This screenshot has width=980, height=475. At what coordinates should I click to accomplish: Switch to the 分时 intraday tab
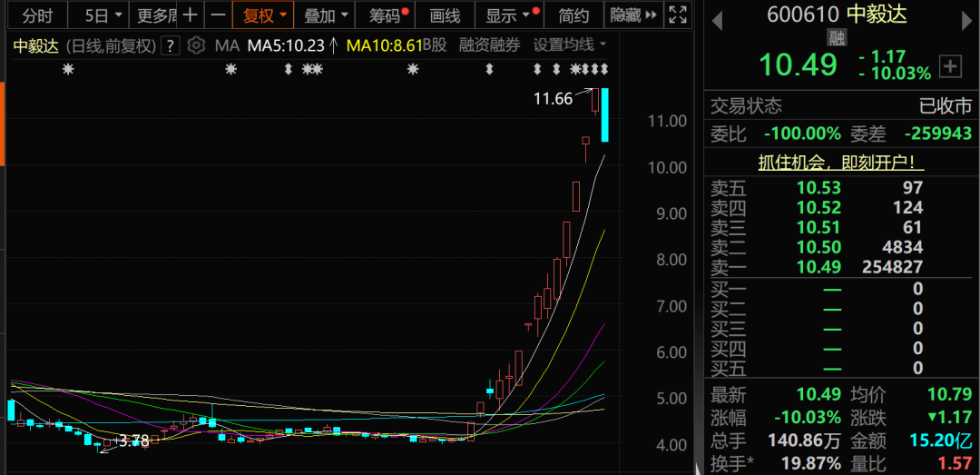click(x=37, y=15)
